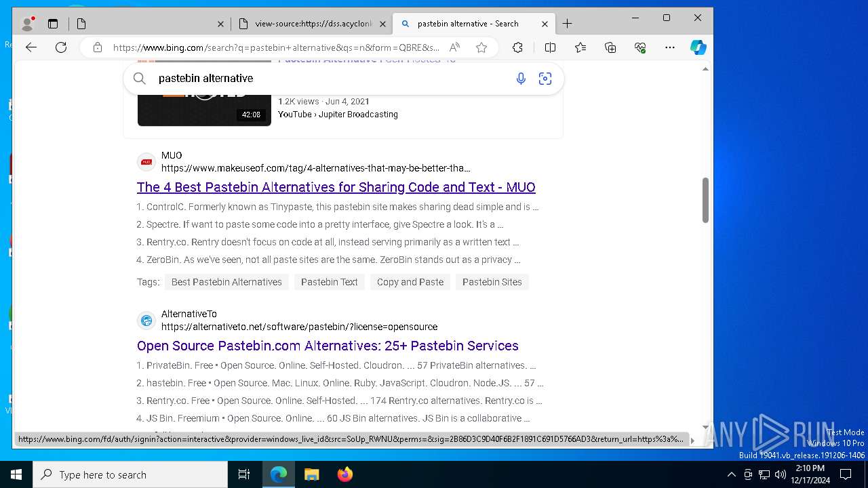Viewport: 868px width, 488px height.
Task: Open Read aloud icon in address bar
Action: click(x=455, y=47)
